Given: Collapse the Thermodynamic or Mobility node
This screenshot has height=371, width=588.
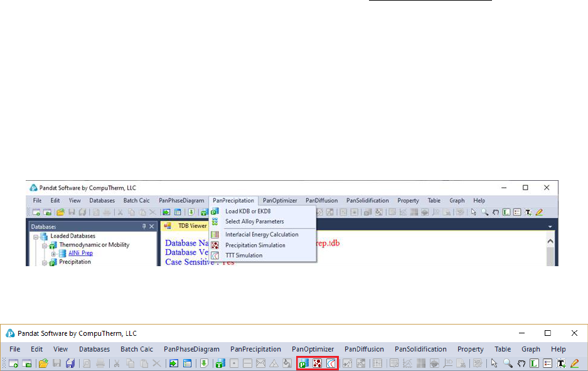Looking at the screenshot, I should (x=45, y=246).
